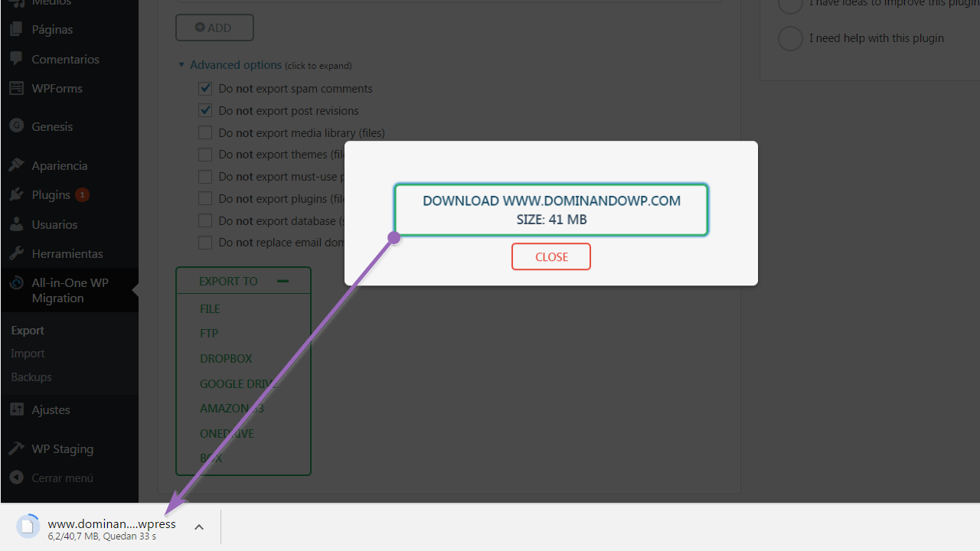Click the Plugins plug icon
Screen dimensions: 980x551
[16, 194]
